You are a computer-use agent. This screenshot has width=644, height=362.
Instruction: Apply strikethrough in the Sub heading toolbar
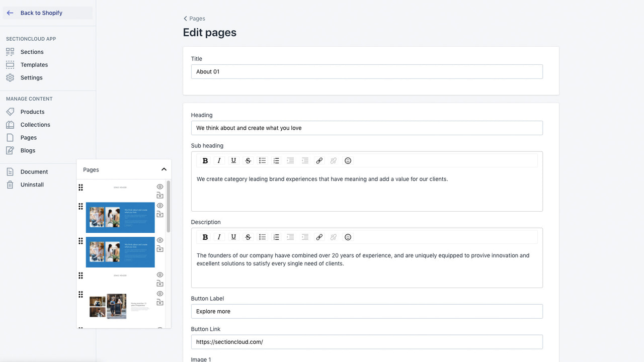(x=248, y=160)
